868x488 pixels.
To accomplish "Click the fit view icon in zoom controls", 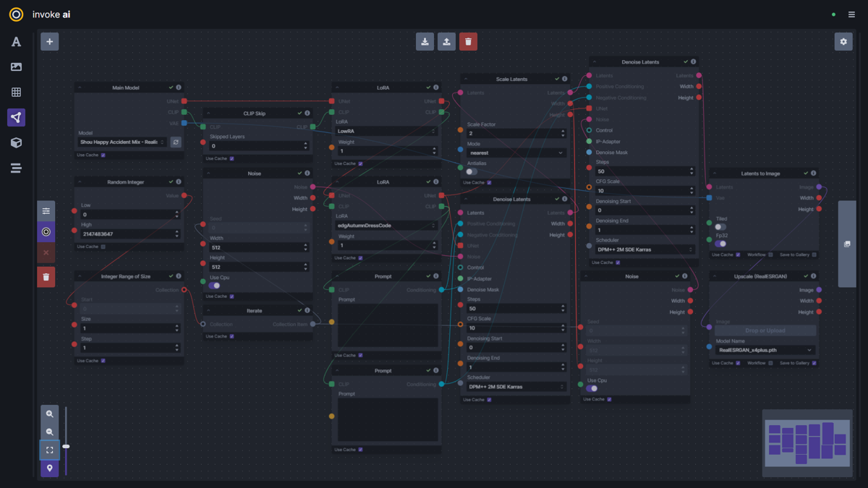I will coord(50,450).
